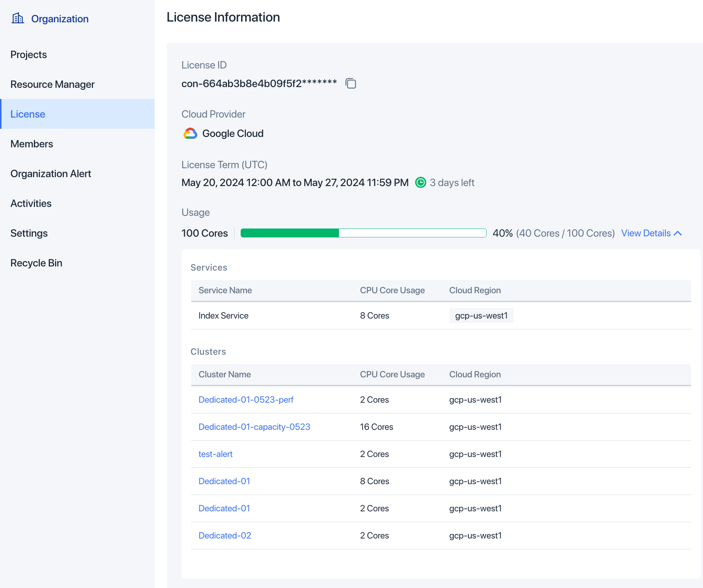Click the green clock days-left icon
The image size is (703, 588).
click(420, 182)
